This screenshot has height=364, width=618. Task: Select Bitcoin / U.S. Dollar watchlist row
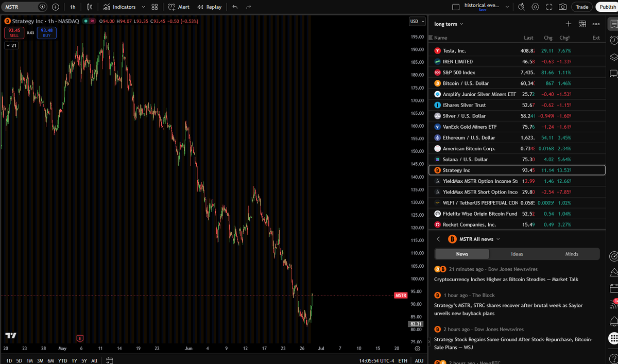click(x=517, y=83)
